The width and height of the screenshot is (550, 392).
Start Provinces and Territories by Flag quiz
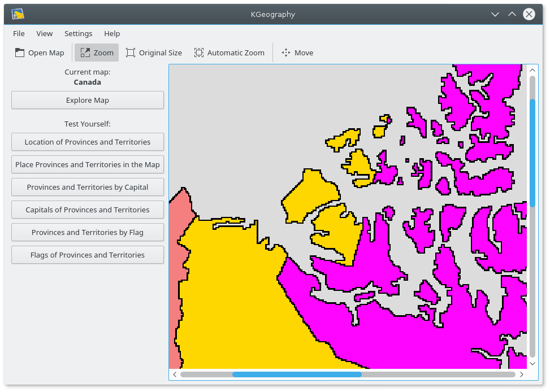point(88,232)
